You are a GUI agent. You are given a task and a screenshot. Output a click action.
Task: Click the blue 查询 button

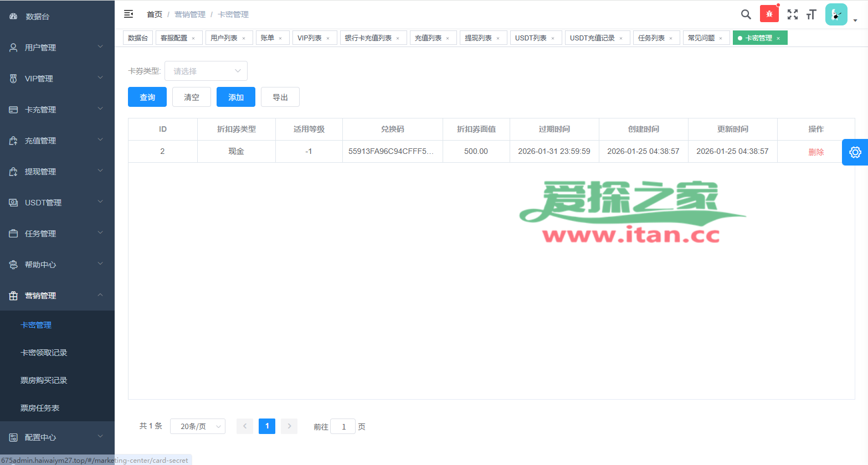(x=147, y=97)
